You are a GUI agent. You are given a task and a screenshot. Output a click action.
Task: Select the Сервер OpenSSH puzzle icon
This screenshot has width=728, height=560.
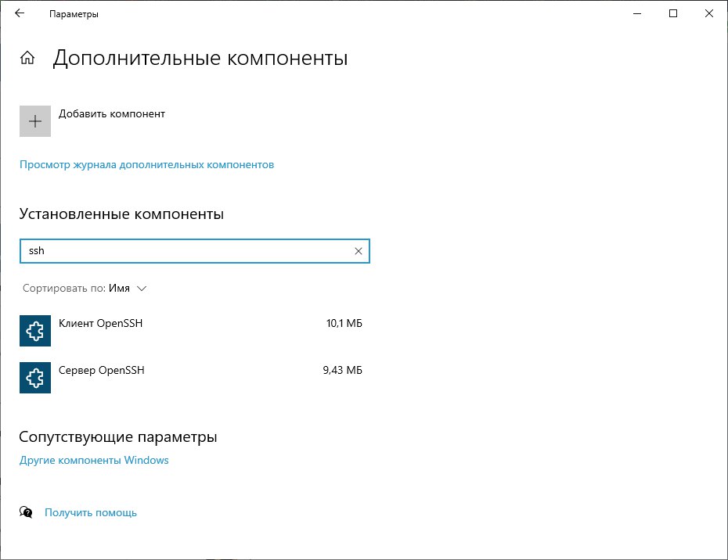click(x=35, y=378)
